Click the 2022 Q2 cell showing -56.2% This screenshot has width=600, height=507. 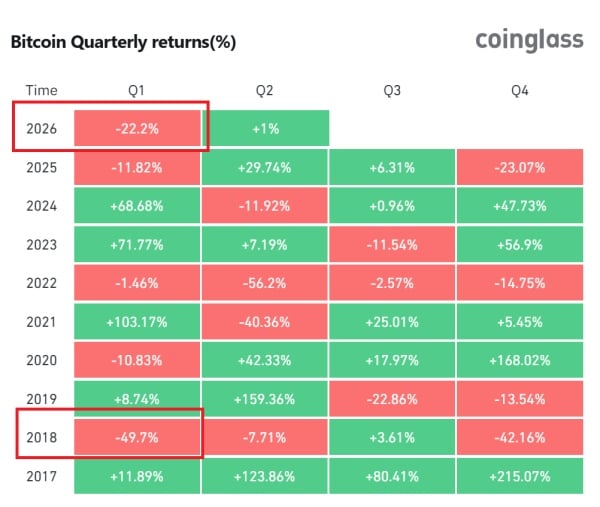click(265, 282)
